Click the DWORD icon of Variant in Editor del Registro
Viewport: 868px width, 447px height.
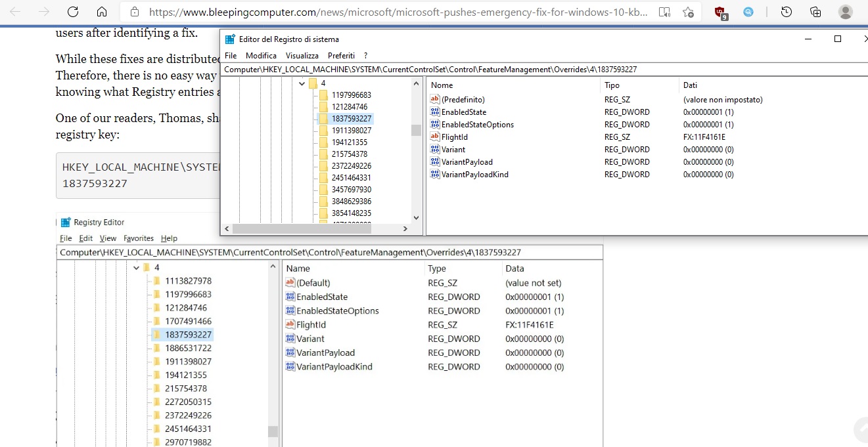[x=435, y=149]
